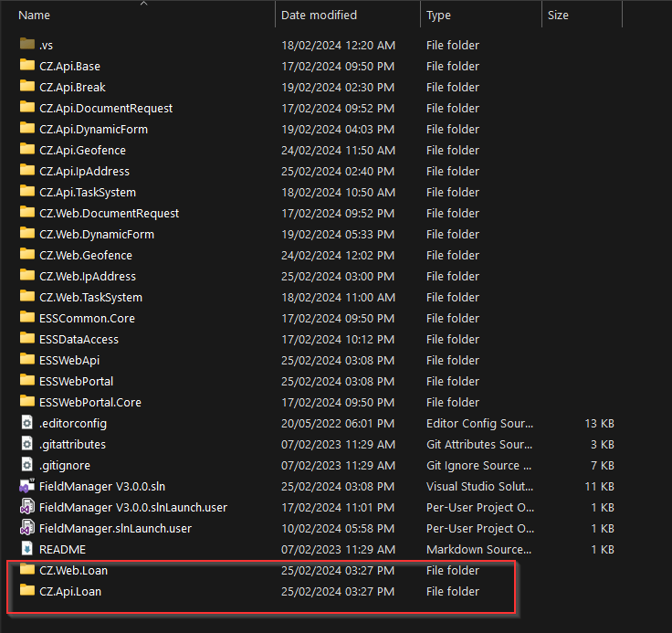Click the ESSDataAccess name text

79,339
